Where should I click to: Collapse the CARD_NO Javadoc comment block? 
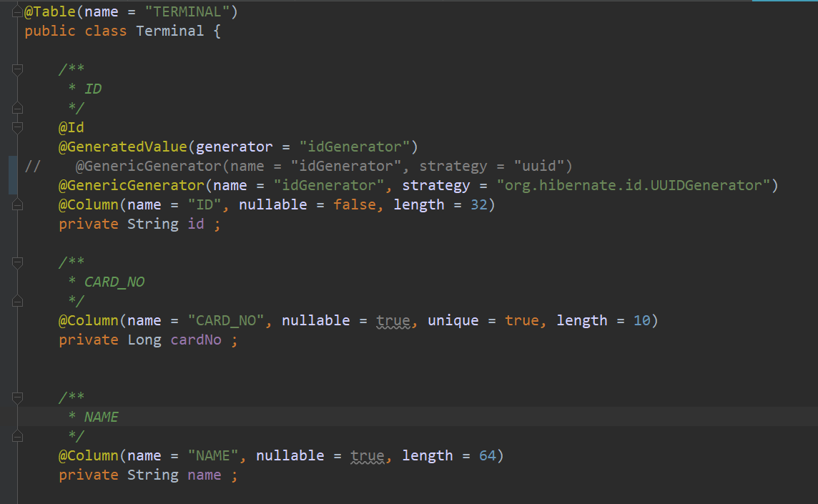[16, 262]
